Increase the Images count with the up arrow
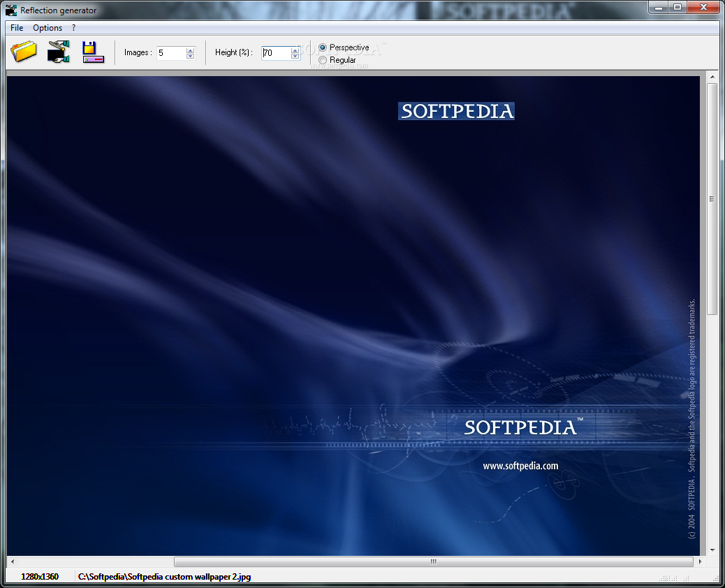 coord(190,50)
